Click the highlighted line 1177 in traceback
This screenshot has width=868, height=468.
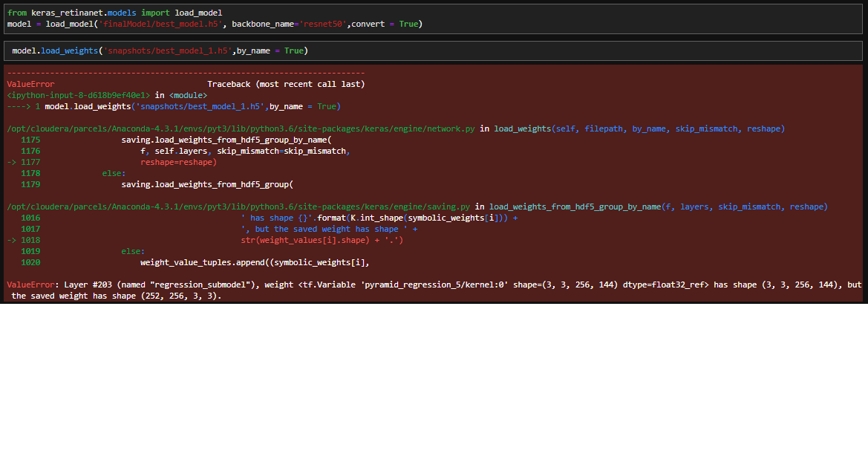click(30, 162)
